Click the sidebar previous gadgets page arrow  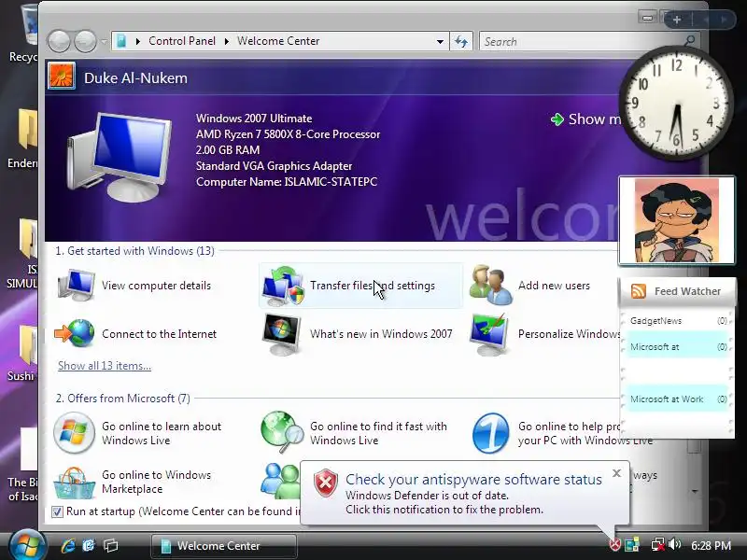point(706,20)
